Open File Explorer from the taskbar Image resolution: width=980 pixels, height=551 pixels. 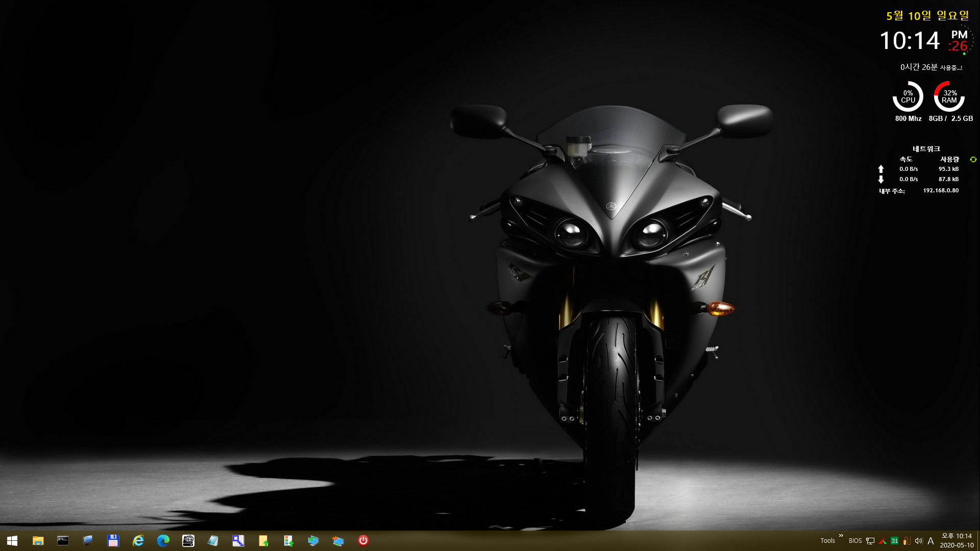[38, 541]
